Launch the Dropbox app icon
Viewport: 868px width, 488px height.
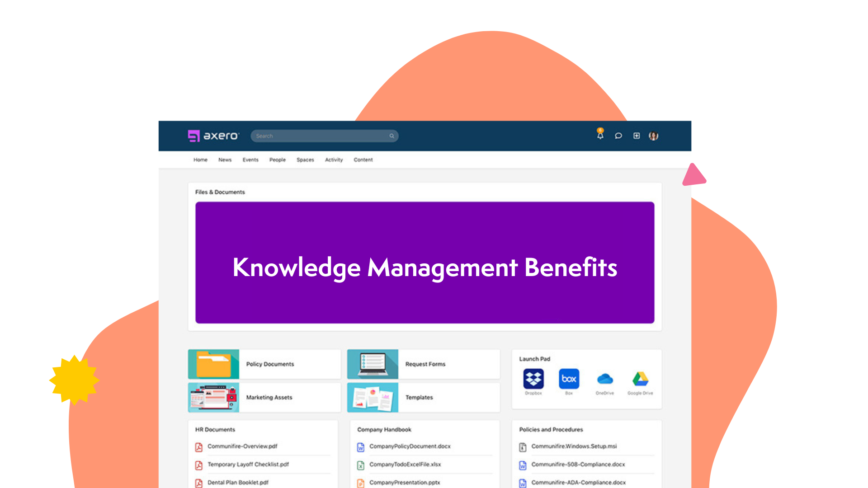click(x=533, y=379)
